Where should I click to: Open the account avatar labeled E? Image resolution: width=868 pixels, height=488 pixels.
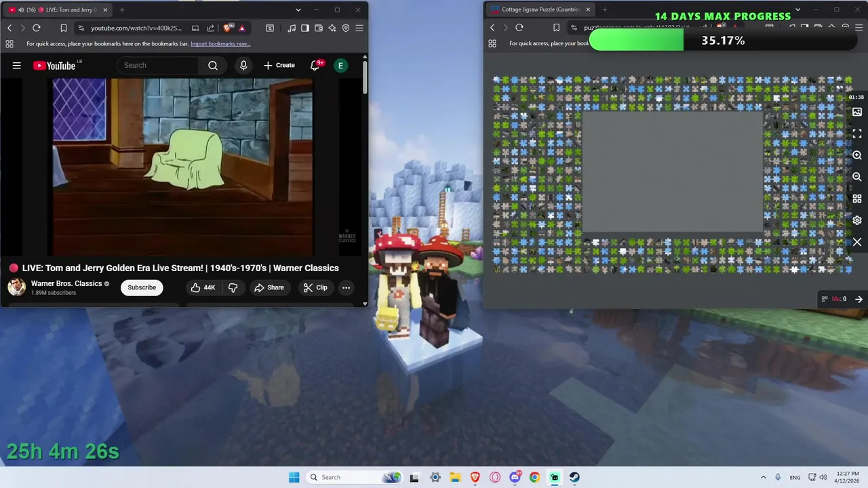click(341, 65)
